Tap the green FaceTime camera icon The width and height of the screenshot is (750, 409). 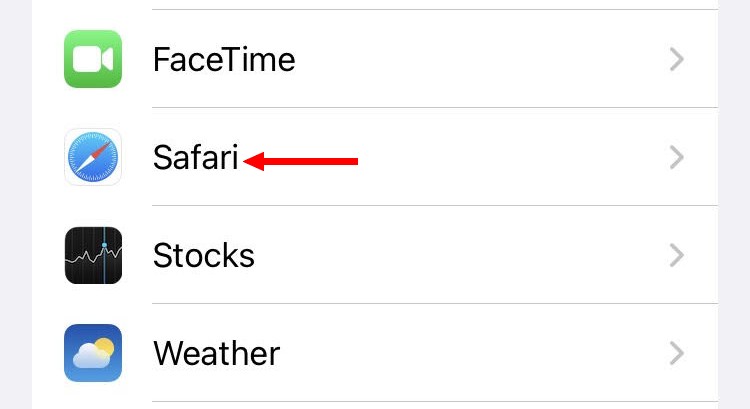pyautogui.click(x=93, y=59)
